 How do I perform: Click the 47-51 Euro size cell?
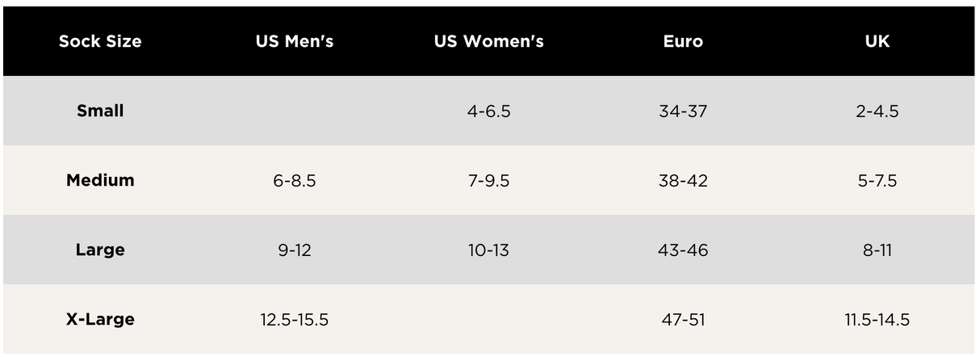[x=683, y=320]
